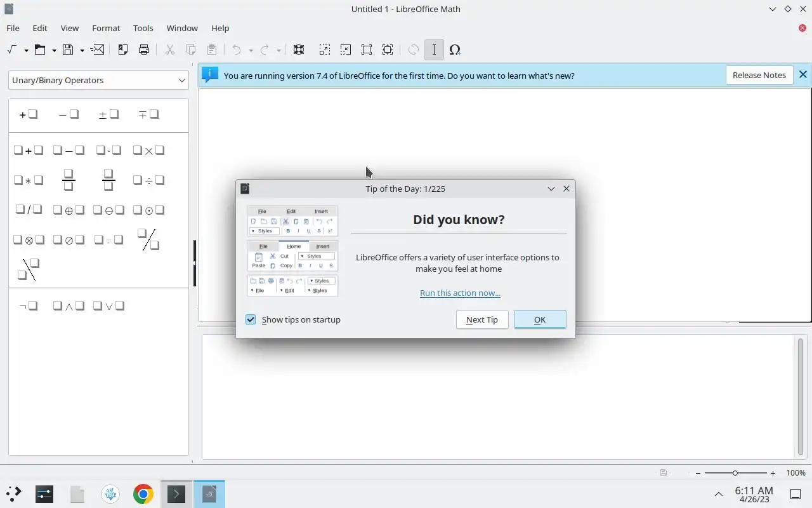This screenshot has height=508, width=812.
Task: Click the Export as PDF icon
Action: pos(123,50)
